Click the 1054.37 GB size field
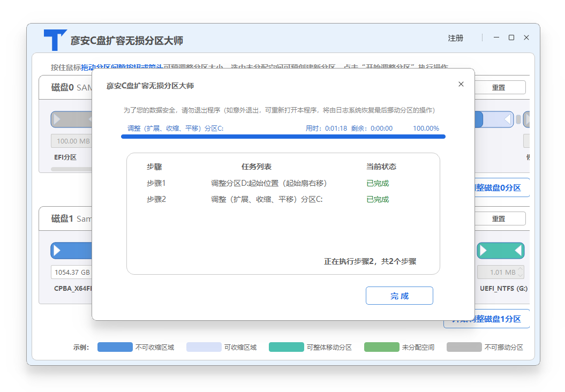Image resolution: width=565 pixels, height=392 pixels. click(x=71, y=272)
